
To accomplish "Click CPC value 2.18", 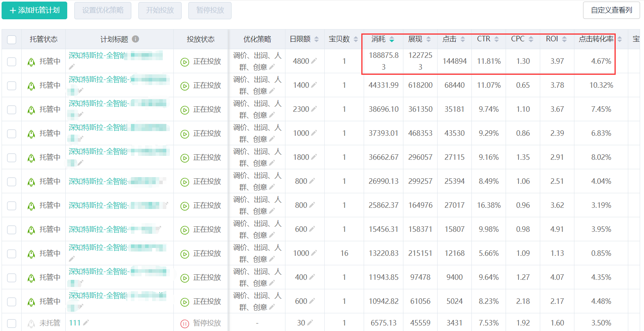I will point(523,301).
